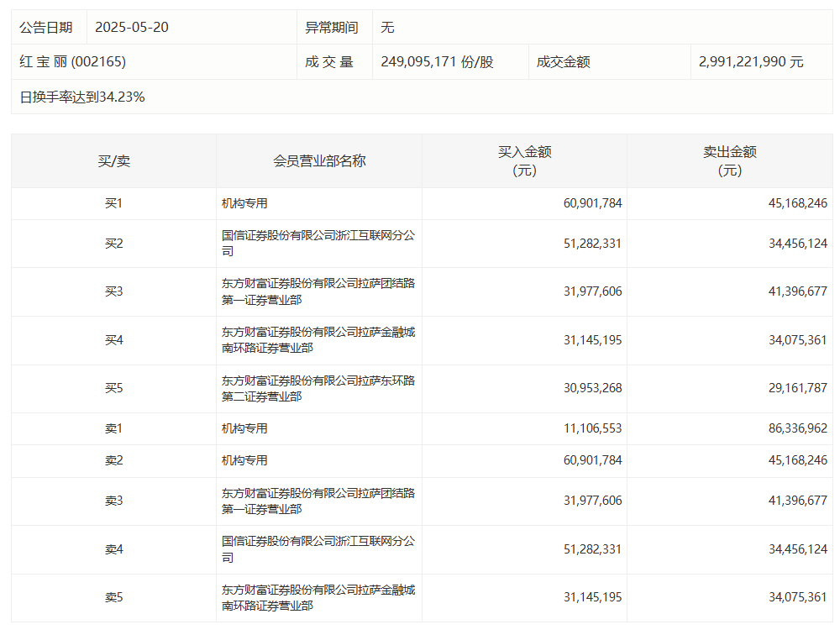Click the 买2 row label
Screen dimensions: 840x635
coord(114,244)
